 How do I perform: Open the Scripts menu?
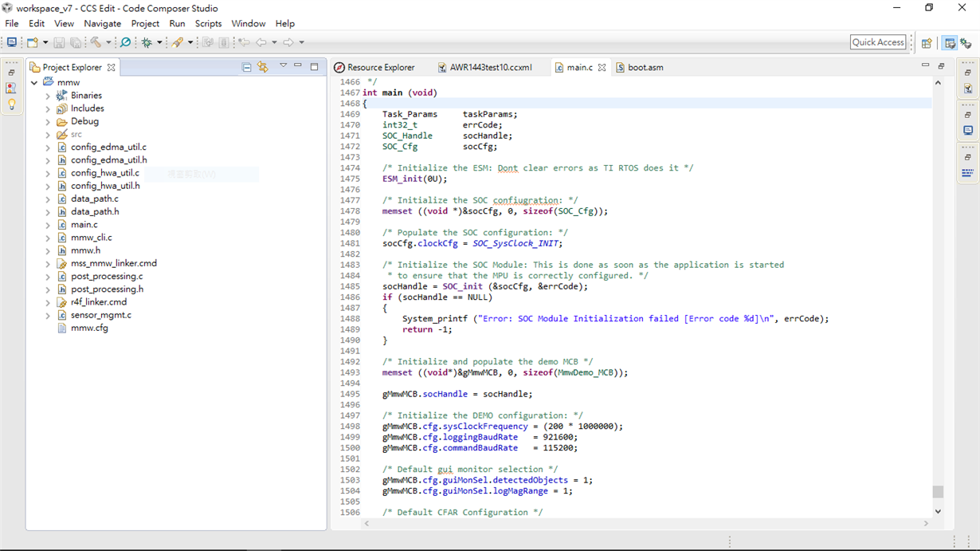(x=208, y=23)
